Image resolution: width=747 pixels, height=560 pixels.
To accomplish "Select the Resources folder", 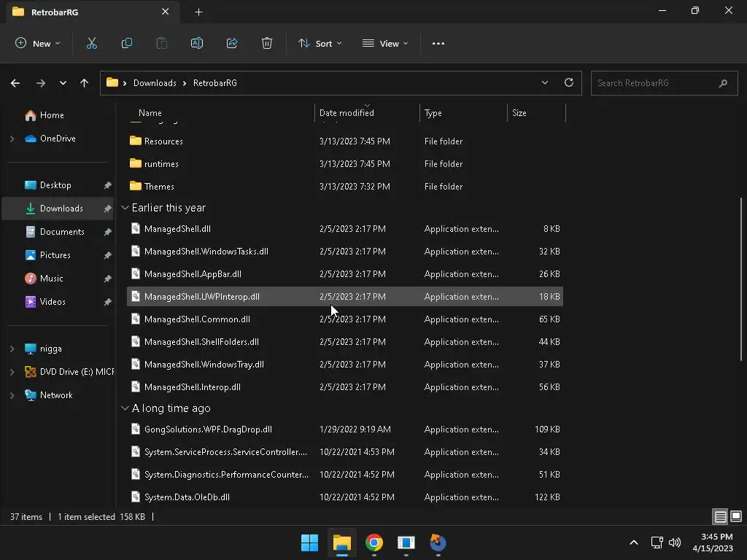I will (x=345, y=141).
